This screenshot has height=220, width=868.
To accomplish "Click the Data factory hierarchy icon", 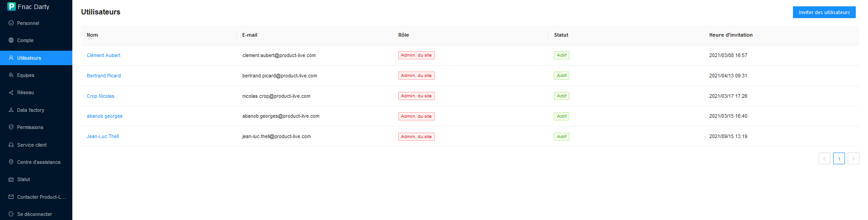I will pyautogui.click(x=11, y=110).
